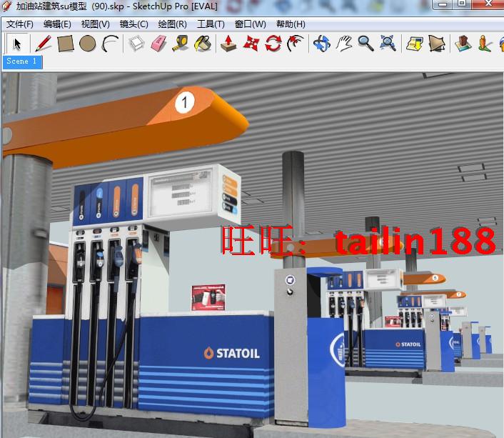Select the Pan hand tool
Image resolution: width=504 pixels, height=438 pixels.
[344, 44]
